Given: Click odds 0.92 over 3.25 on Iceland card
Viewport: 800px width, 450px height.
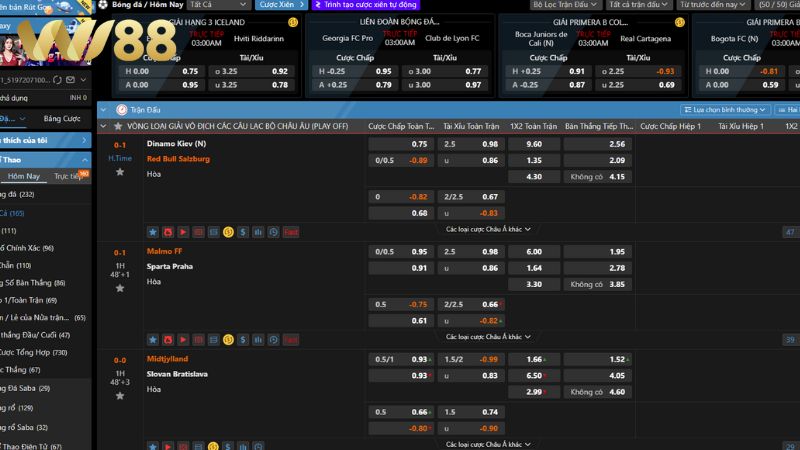Looking at the screenshot, I should click(252, 71).
